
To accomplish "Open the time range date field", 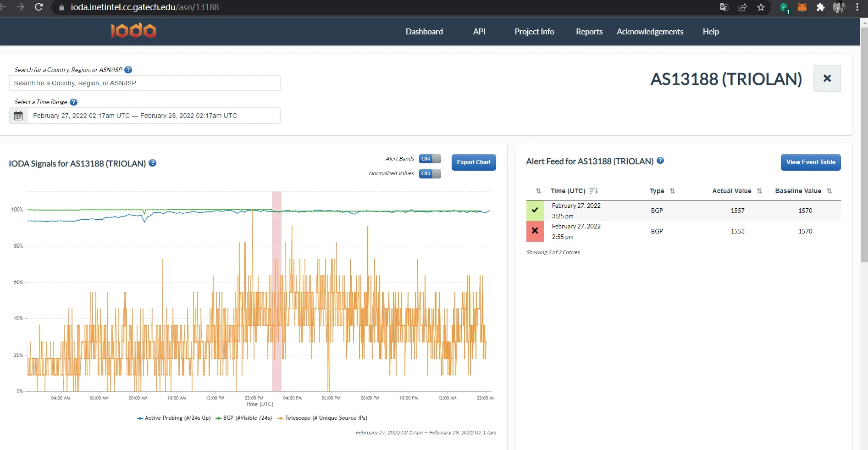I will coord(154,116).
